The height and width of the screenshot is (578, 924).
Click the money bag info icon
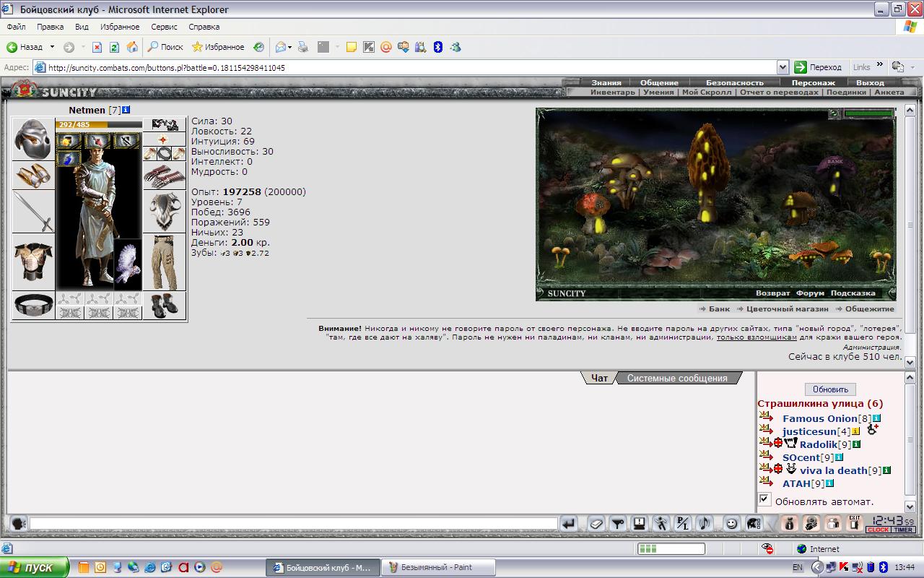[x=790, y=524]
